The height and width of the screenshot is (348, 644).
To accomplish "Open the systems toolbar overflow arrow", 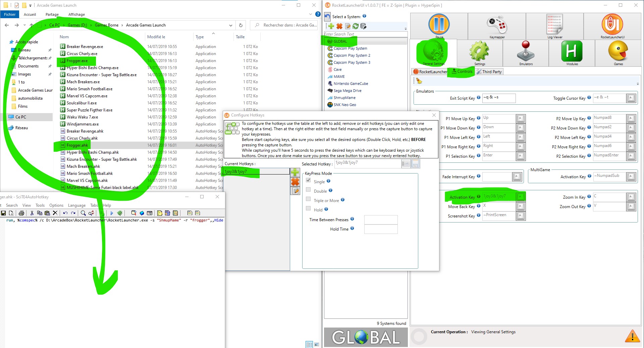I will click(406, 29).
